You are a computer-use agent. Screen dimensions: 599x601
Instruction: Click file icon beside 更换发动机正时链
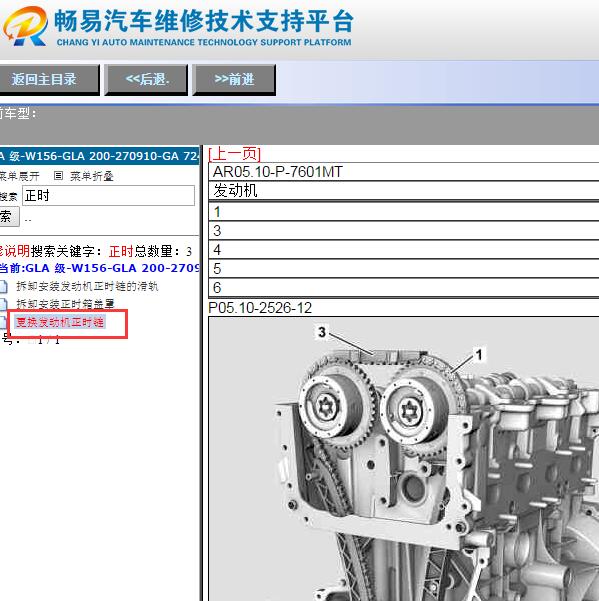(3, 322)
